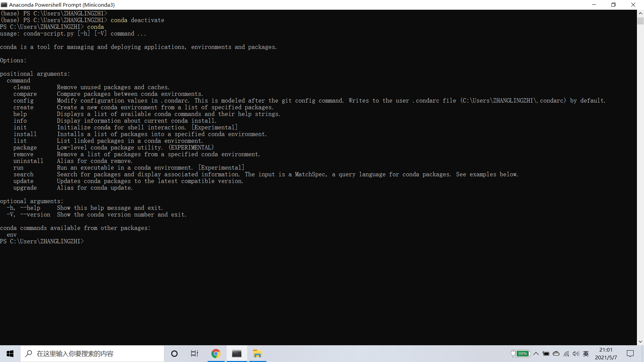This screenshot has height=362, width=644.
Task: Click the Windows Start button
Action: [10, 353]
